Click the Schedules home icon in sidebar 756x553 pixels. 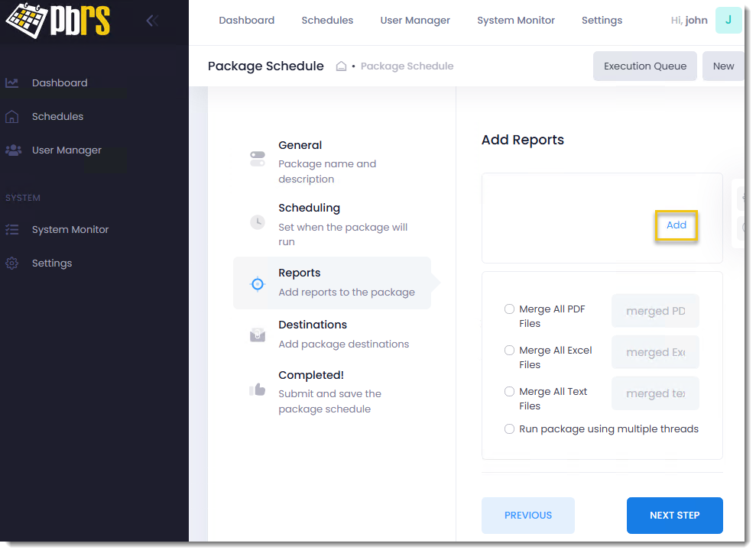(x=12, y=117)
